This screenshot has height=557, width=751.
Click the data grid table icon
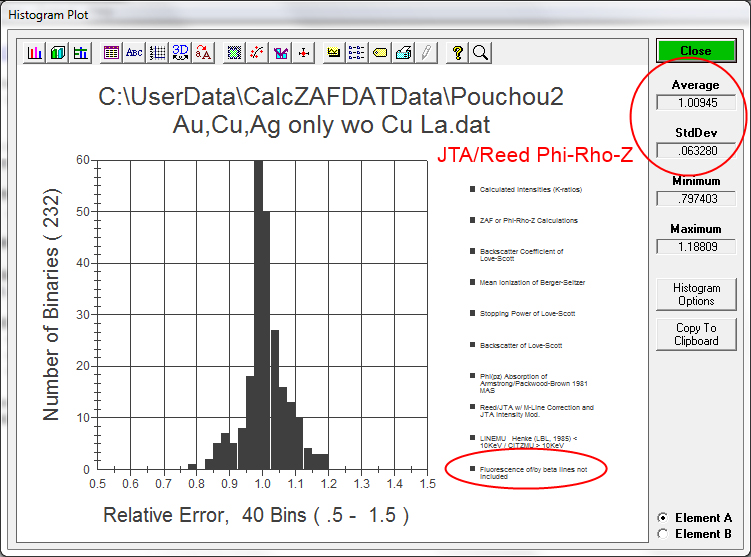[112, 52]
